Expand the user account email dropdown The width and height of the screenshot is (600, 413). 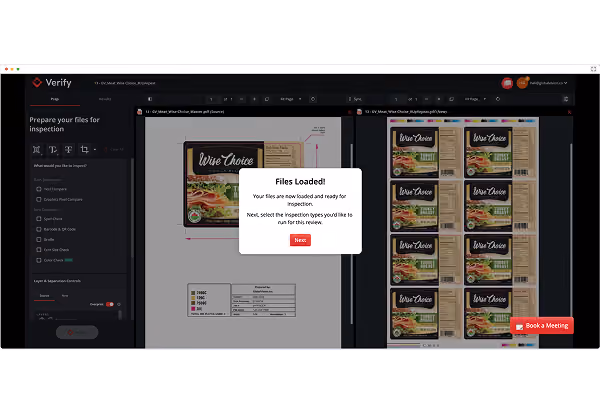pos(548,83)
